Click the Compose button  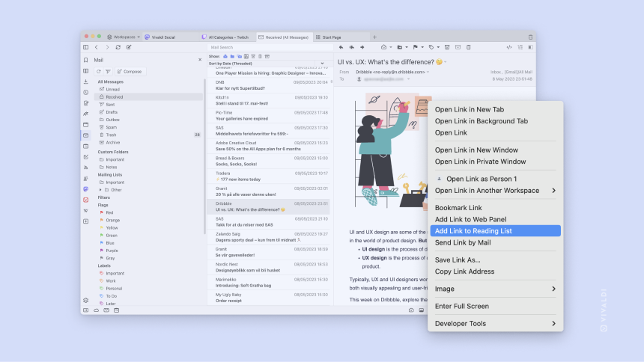[x=130, y=71]
